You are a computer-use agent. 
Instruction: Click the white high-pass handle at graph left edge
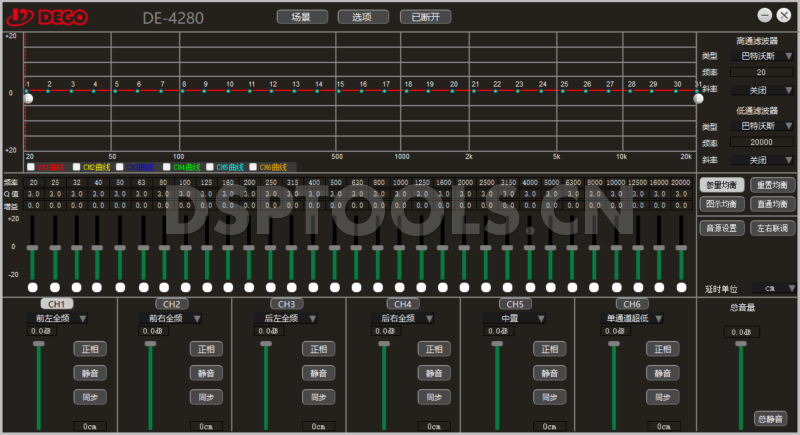(x=28, y=98)
